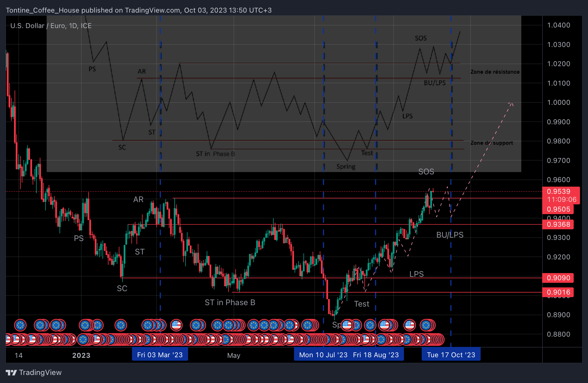
Task: Click the Tontine_Coffee_House published header text
Action: point(139,10)
